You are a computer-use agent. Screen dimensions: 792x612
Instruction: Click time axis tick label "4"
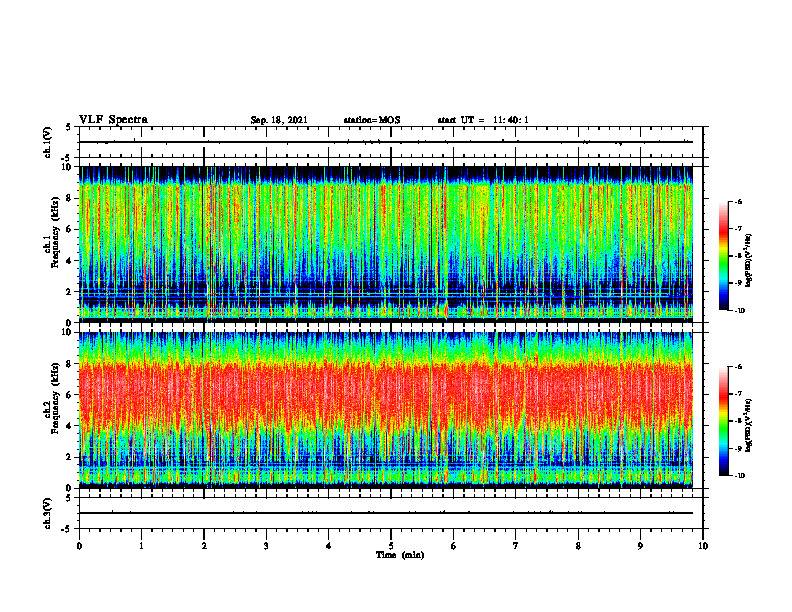coord(329,546)
